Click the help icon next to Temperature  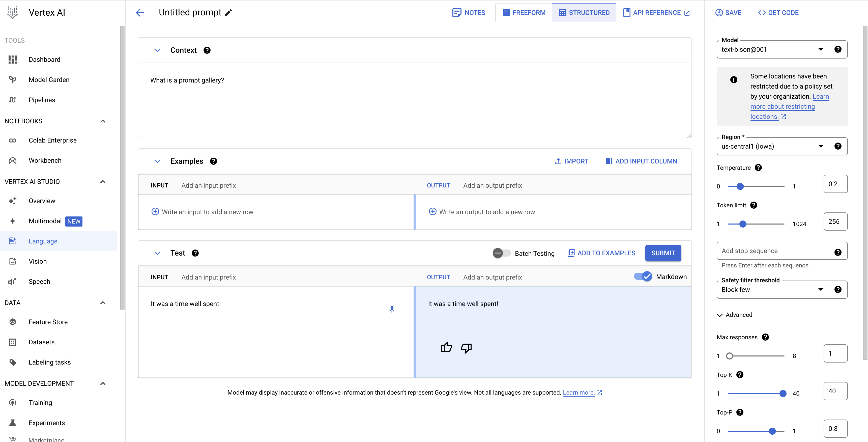pos(758,168)
